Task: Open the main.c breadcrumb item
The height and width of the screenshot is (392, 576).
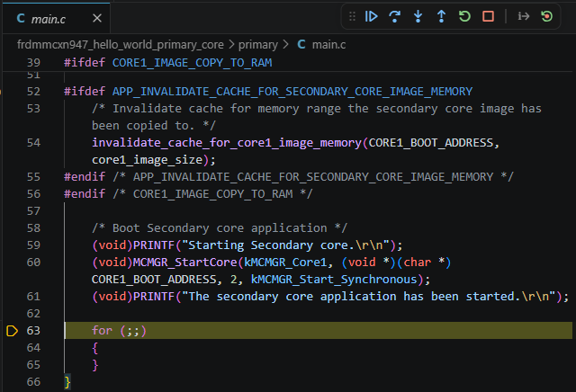Action: [328, 44]
